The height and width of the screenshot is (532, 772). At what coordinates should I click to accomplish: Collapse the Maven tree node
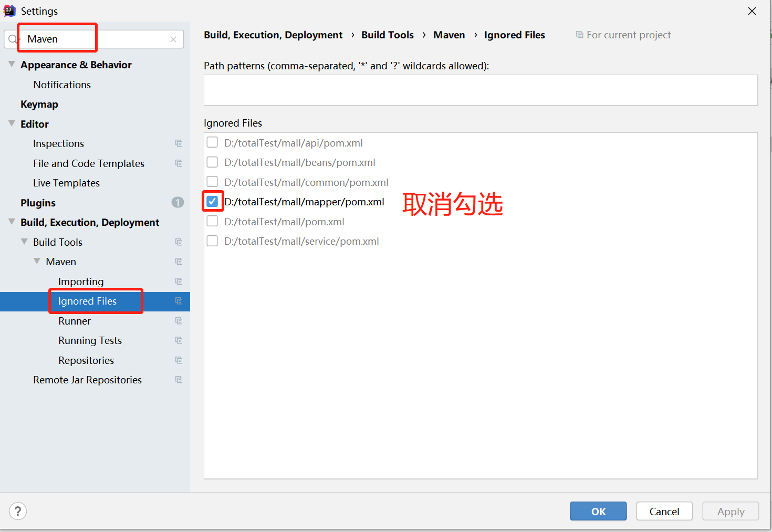coord(37,261)
